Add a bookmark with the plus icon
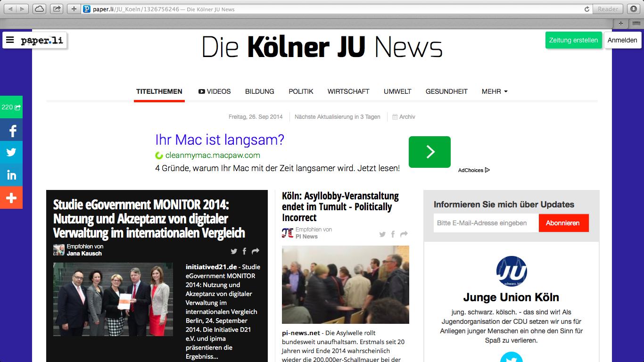644x362 pixels. 74,9
